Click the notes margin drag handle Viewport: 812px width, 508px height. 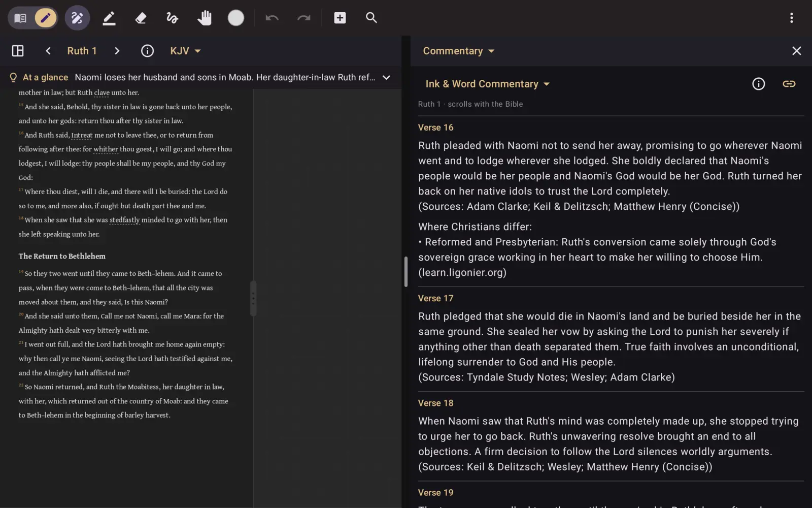[x=253, y=298]
